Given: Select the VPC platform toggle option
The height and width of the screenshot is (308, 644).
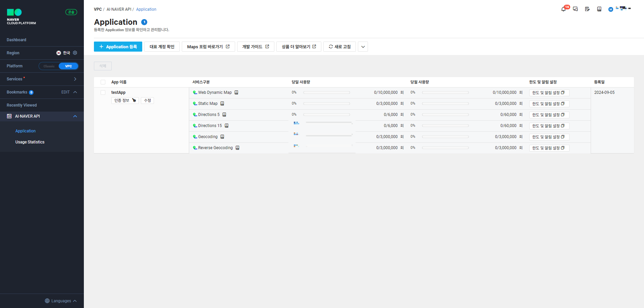Looking at the screenshot, I should [68, 66].
